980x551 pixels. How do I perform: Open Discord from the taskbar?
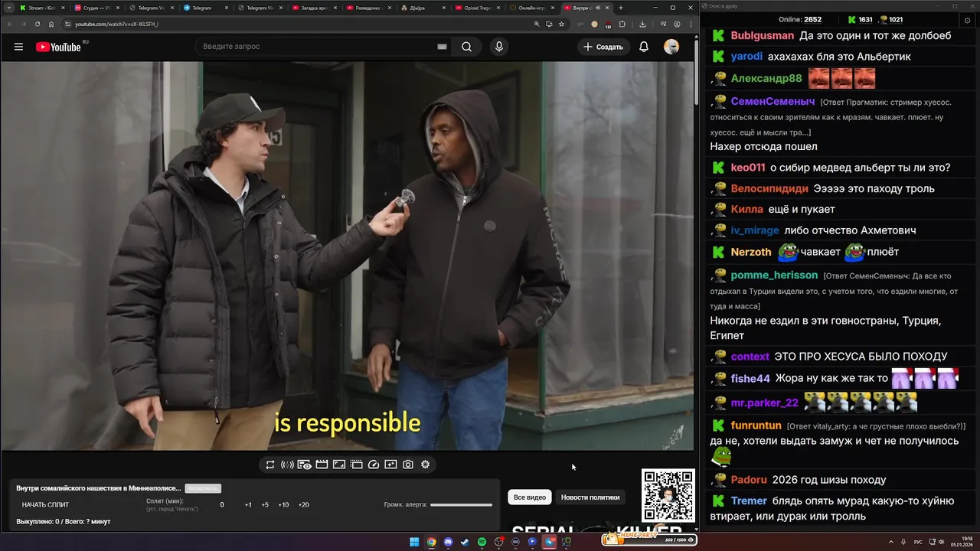[448, 542]
